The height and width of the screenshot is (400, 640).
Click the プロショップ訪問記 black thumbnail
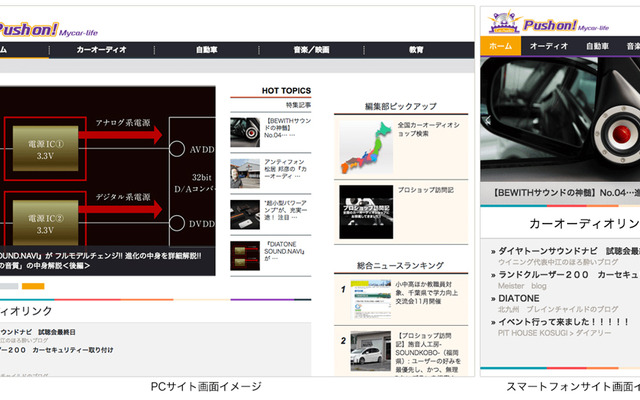(x=366, y=212)
